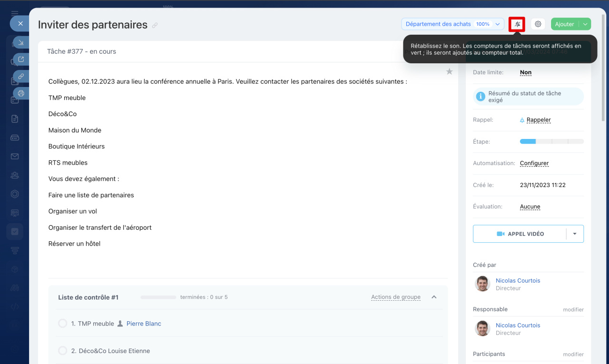Click the favorite star icon
The width and height of the screenshot is (609, 364).
tap(449, 71)
